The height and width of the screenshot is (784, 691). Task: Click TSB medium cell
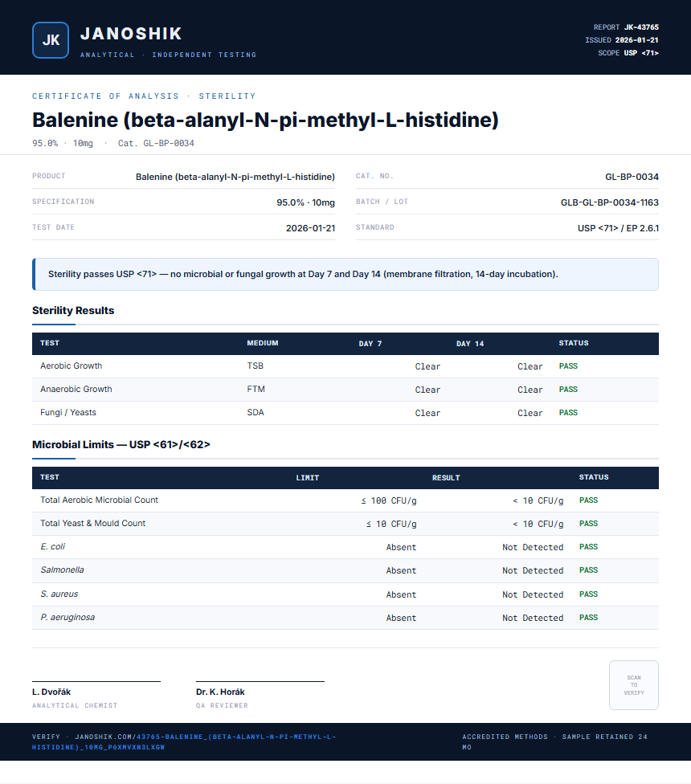255,366
